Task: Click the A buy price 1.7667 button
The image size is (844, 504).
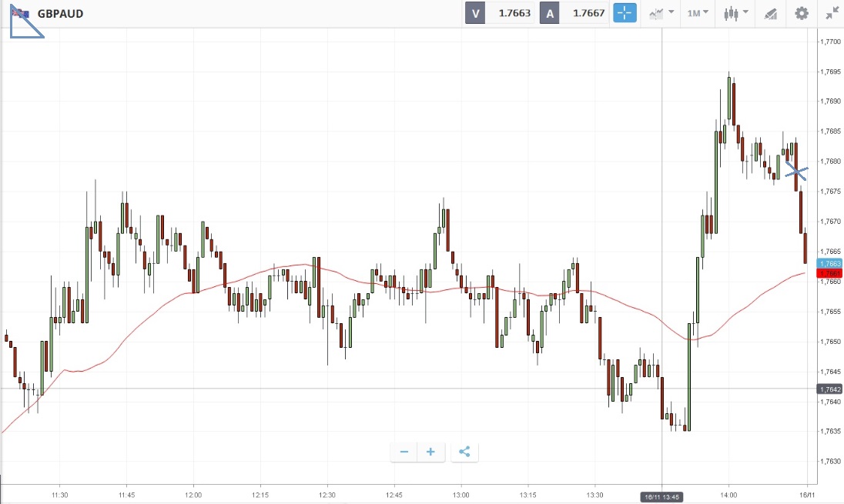Action: pos(574,13)
